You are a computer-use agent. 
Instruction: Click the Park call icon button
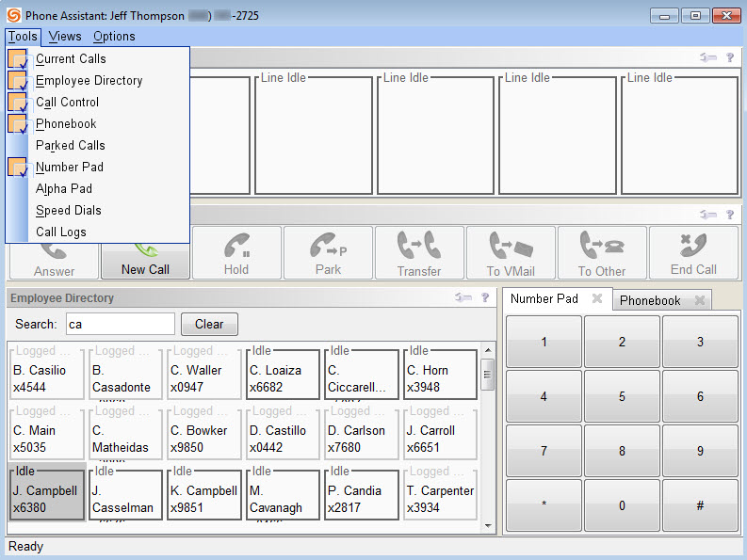click(328, 252)
